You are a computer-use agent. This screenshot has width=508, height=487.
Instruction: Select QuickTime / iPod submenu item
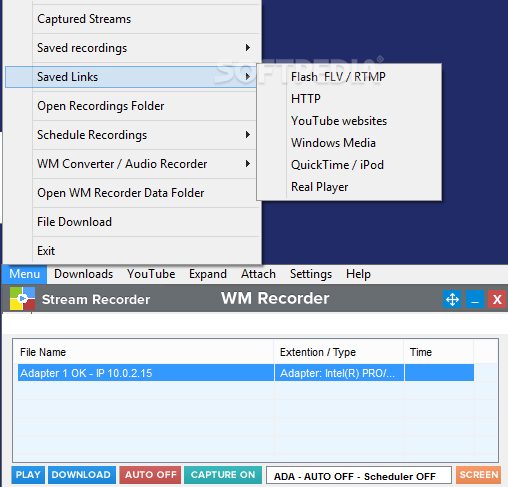pyautogui.click(x=349, y=165)
